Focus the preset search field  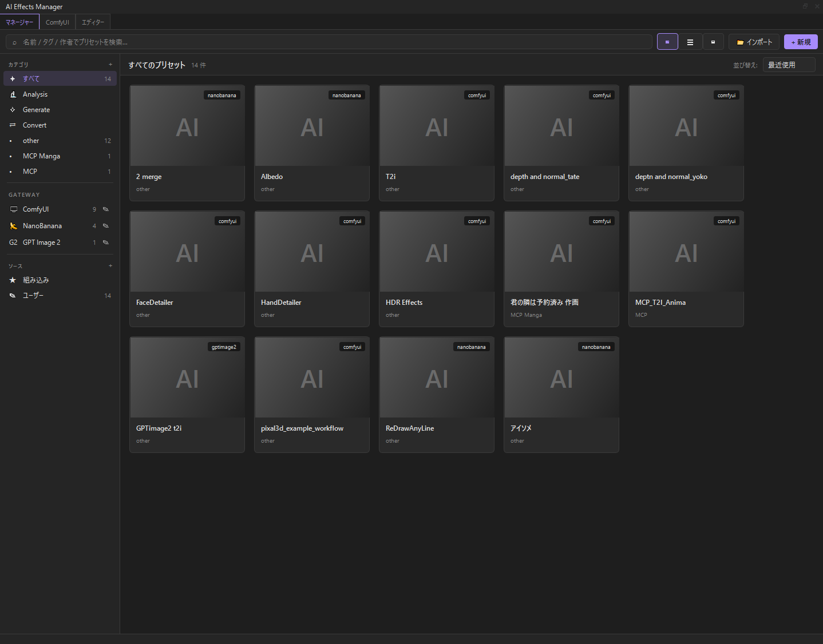pos(329,42)
